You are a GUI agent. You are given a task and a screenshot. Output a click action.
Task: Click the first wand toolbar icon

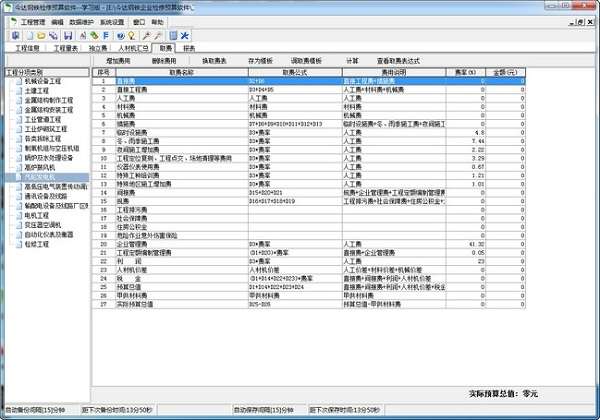point(146,36)
